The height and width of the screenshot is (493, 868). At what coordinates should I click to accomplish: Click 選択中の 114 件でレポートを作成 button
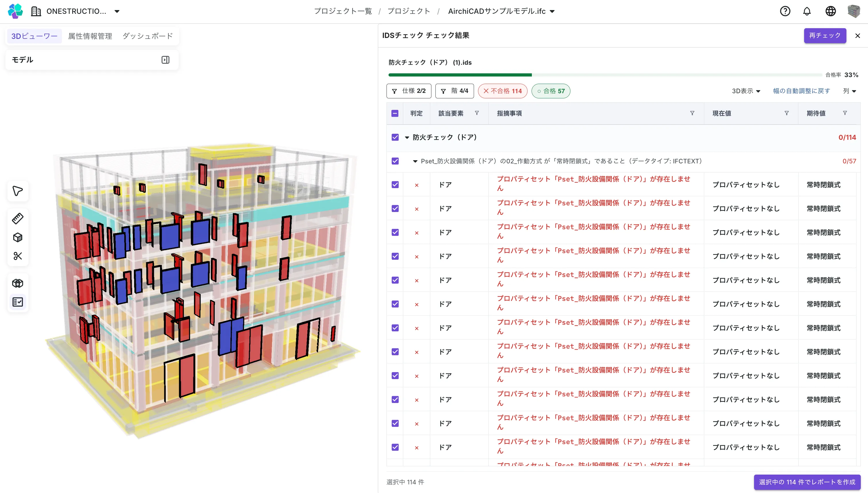point(807,482)
